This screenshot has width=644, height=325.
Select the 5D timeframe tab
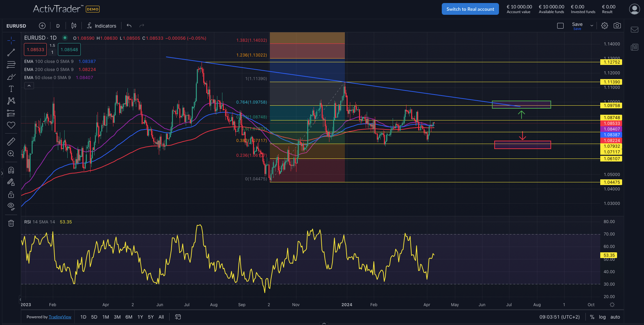pyautogui.click(x=94, y=317)
